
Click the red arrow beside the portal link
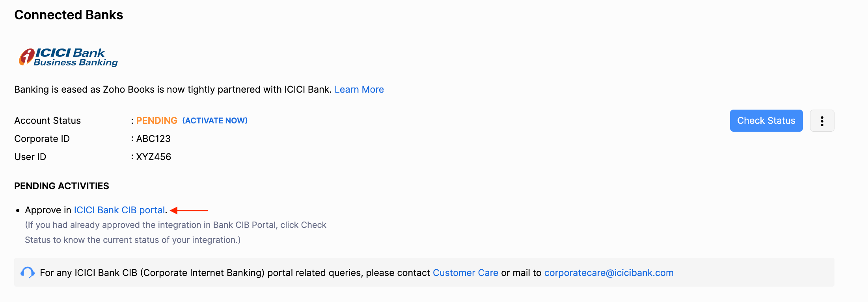[189, 211]
